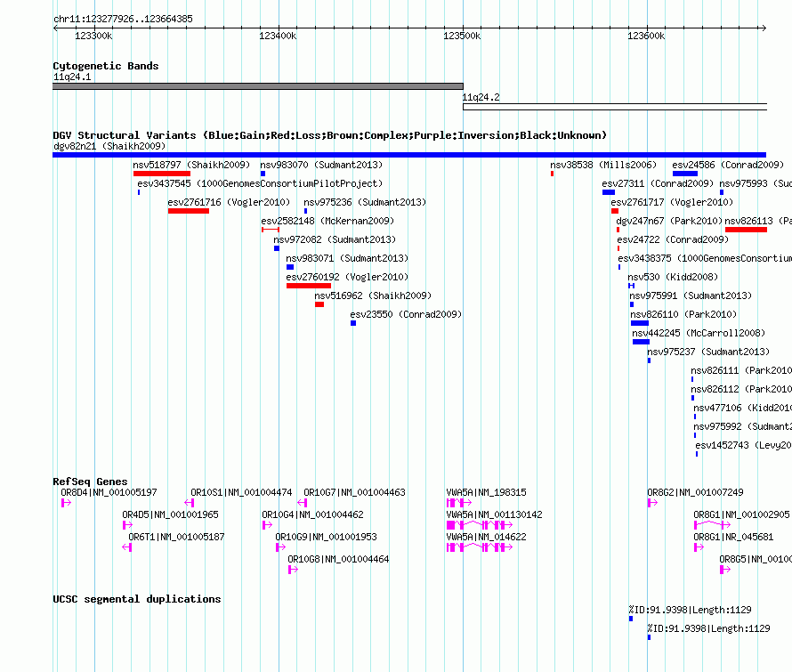
Task: Open the nsv983070 (Sudmant2013) label
Action: point(321,165)
